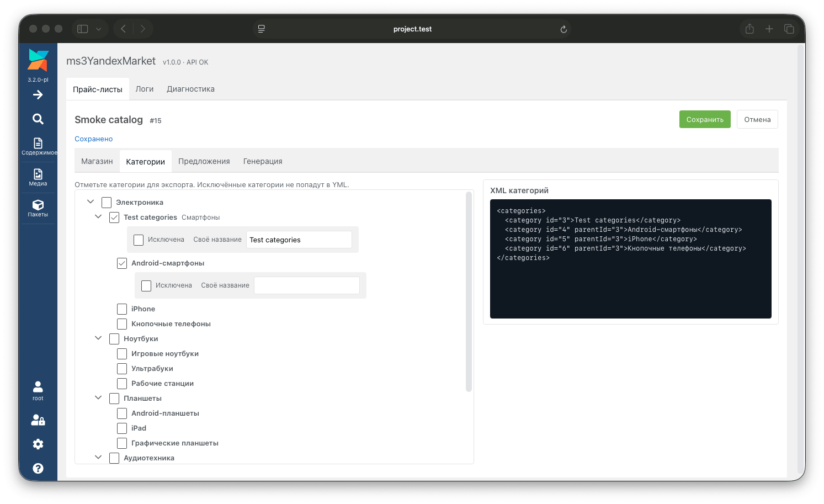
Task: Click the MODX logo in sidebar
Action: 38,60
